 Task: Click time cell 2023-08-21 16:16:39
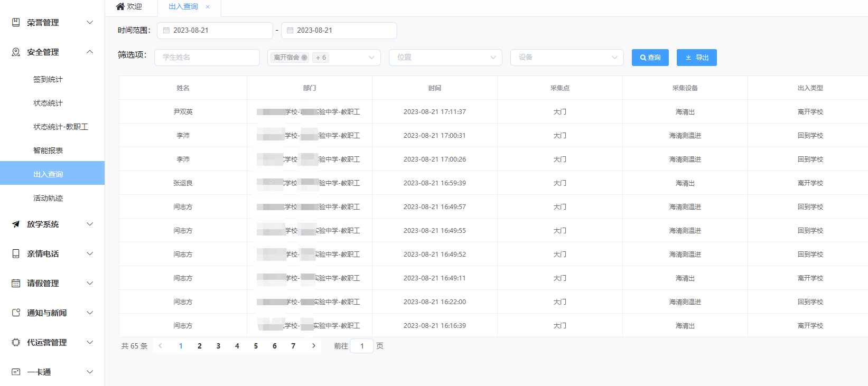435,326
